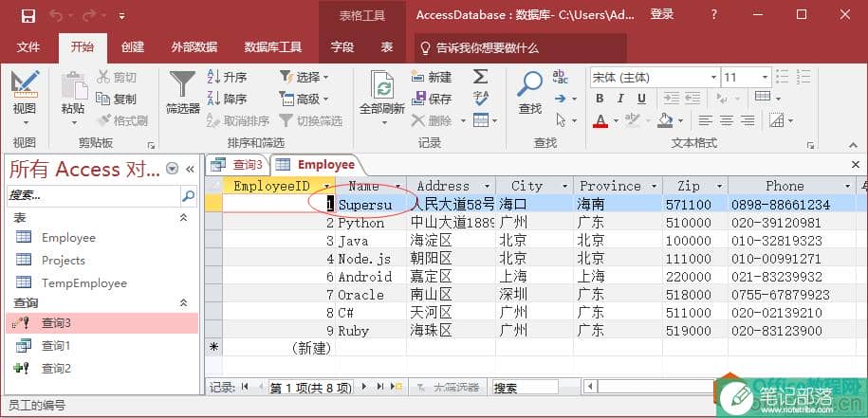Open City column filter arrow
The image size is (868, 418).
point(564,187)
